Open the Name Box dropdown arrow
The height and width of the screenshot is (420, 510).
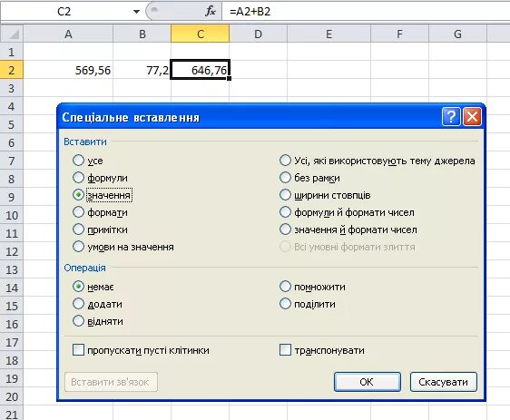tap(137, 12)
